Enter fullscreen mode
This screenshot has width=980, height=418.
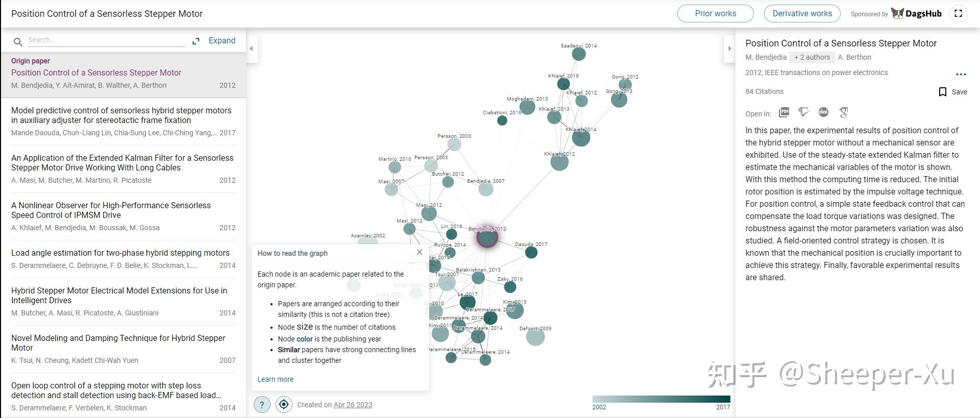958,14
